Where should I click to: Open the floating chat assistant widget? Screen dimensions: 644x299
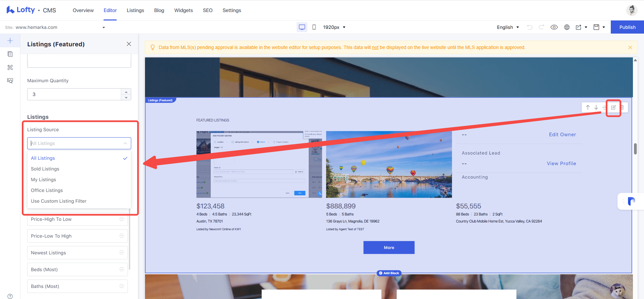pyautogui.click(x=631, y=201)
